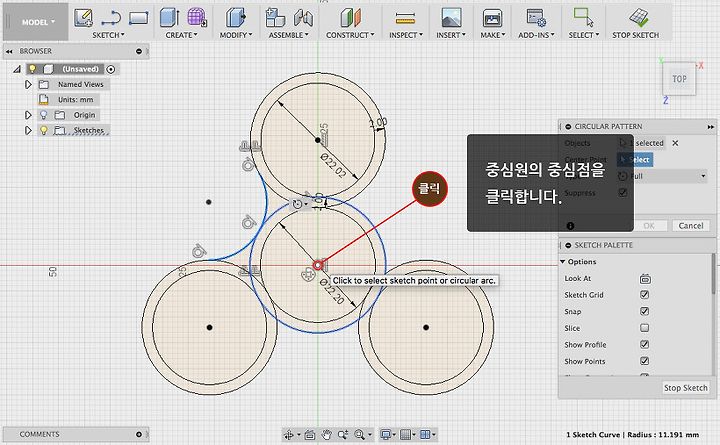Toggle the Sketch Grid checkbox
The image size is (720, 445).
(x=645, y=294)
